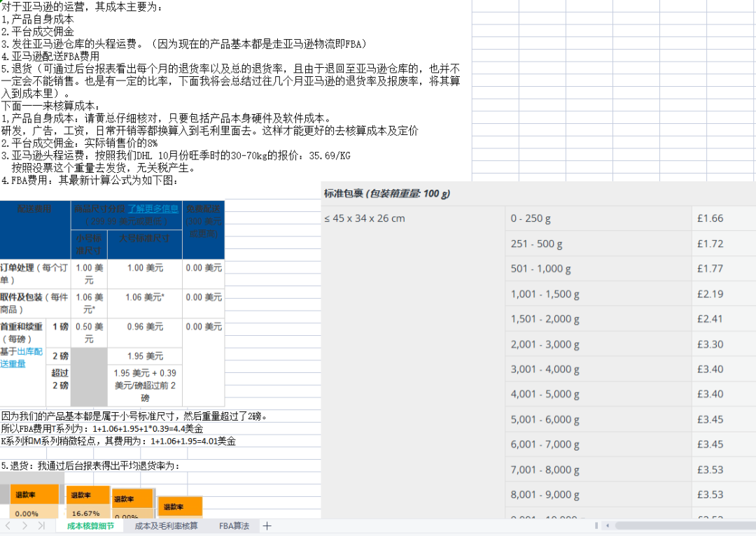Click the £2.19 price value
The width and height of the screenshot is (756, 536).
(x=710, y=294)
